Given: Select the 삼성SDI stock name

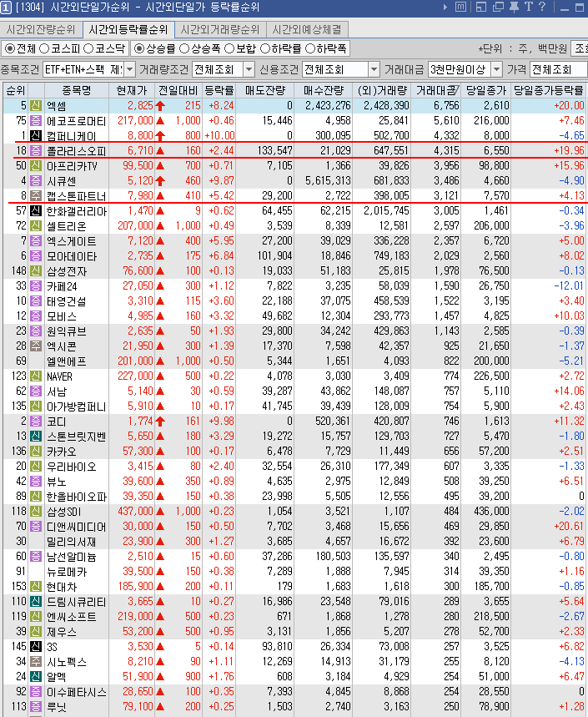Looking at the screenshot, I should click(64, 512).
